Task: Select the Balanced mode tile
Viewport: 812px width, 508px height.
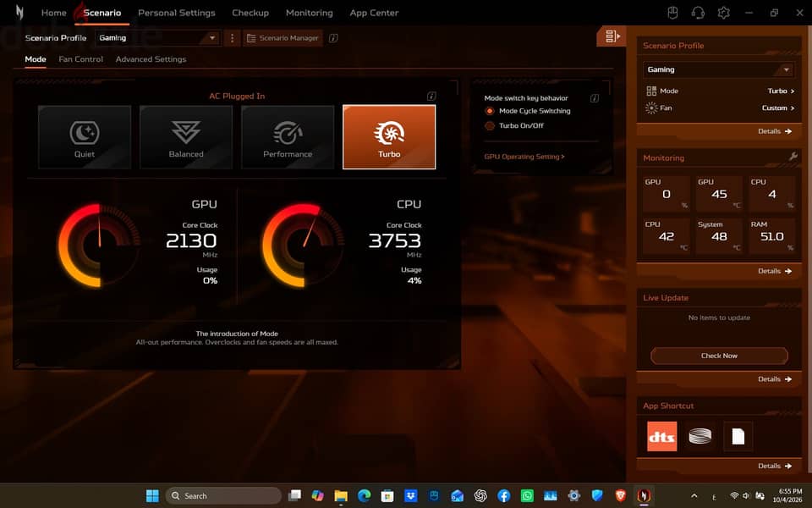Action: [x=186, y=137]
